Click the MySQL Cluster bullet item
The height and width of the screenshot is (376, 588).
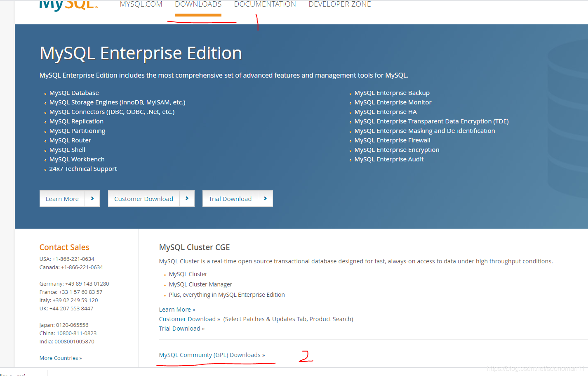click(x=188, y=274)
